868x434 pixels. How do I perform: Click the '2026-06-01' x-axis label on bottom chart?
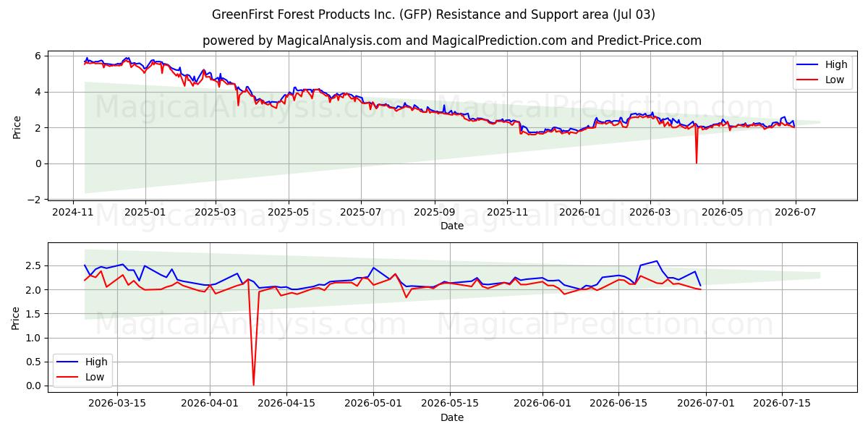pyautogui.click(x=542, y=404)
